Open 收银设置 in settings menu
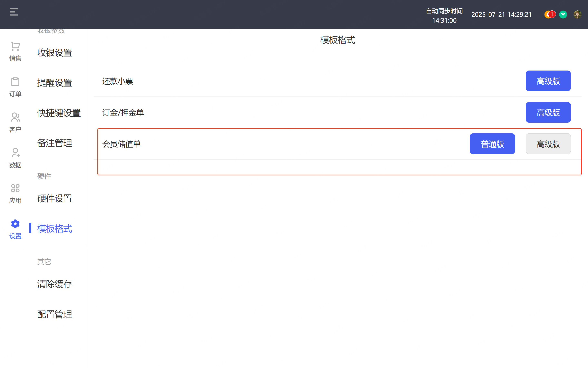 [x=55, y=53]
